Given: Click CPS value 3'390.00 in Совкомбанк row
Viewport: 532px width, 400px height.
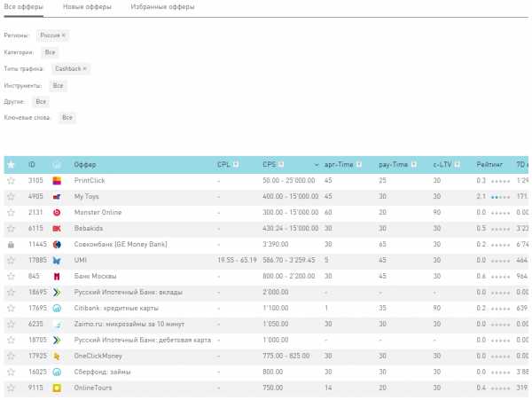Looking at the screenshot, I should point(276,244).
